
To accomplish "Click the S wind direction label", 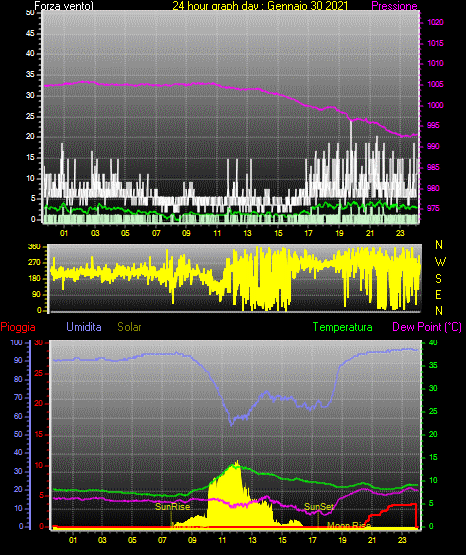I will (438, 279).
